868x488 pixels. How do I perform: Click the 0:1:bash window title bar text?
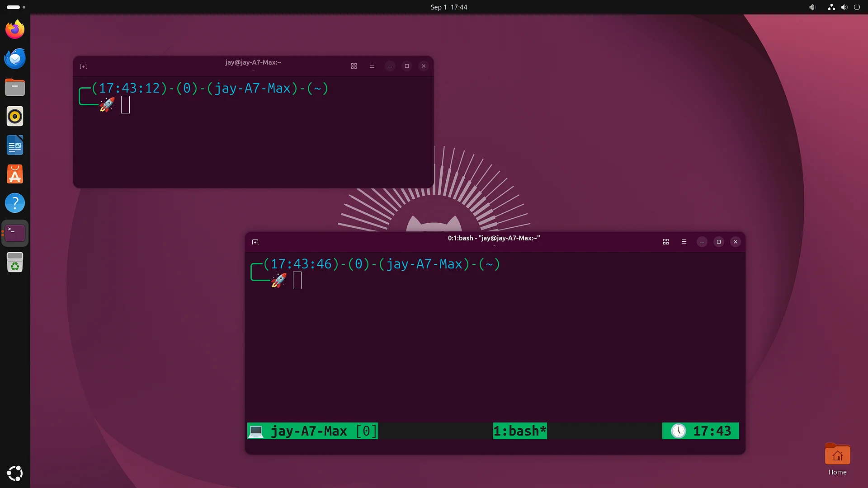click(494, 238)
